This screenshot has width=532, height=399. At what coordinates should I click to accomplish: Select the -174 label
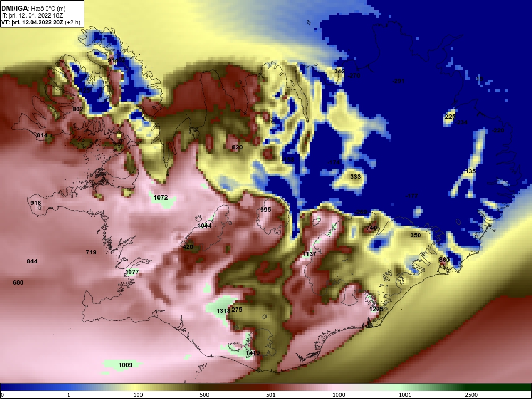click(x=334, y=162)
